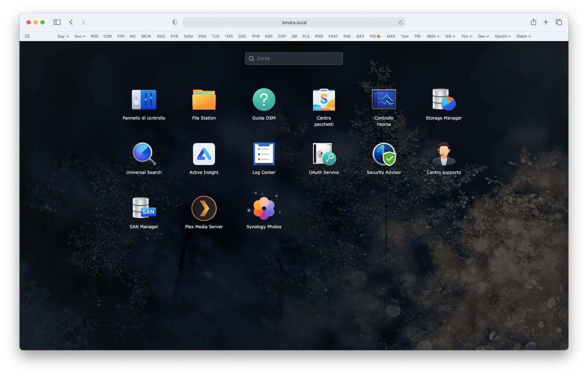
Task: Go back to the previous page
Action: (x=71, y=22)
